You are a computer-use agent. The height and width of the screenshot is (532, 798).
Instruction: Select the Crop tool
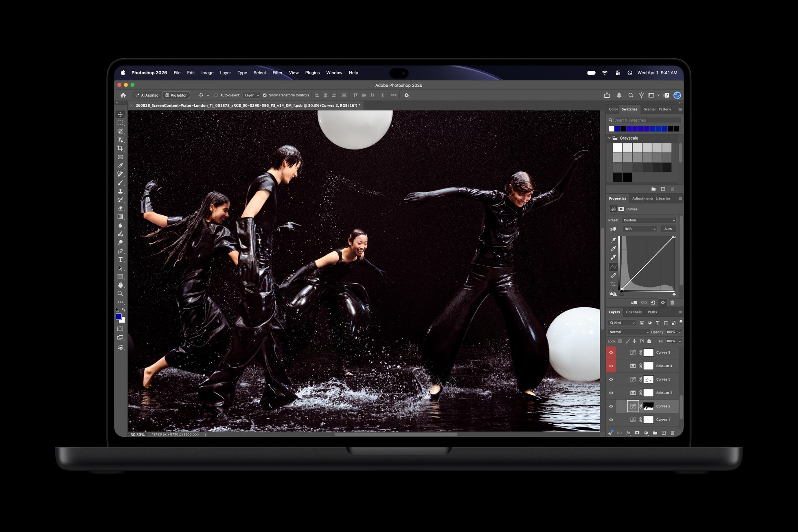click(120, 149)
